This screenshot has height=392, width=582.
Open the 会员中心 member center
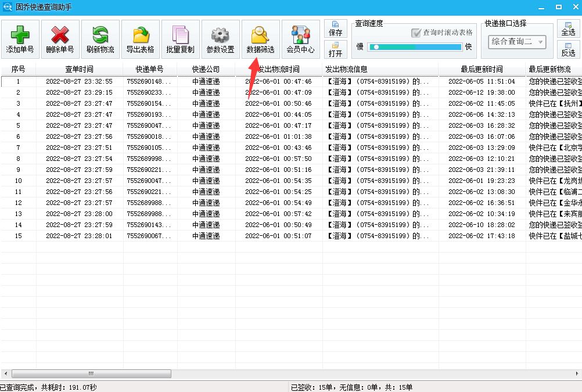300,38
